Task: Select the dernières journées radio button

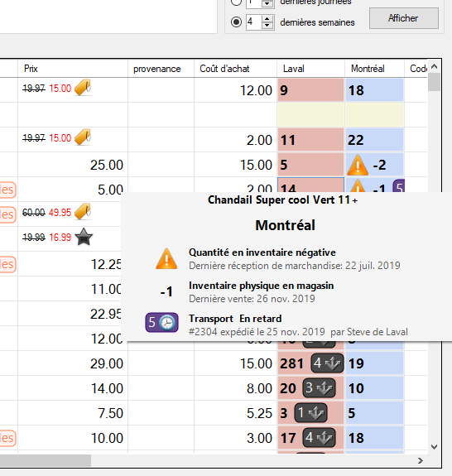Action: point(236,2)
